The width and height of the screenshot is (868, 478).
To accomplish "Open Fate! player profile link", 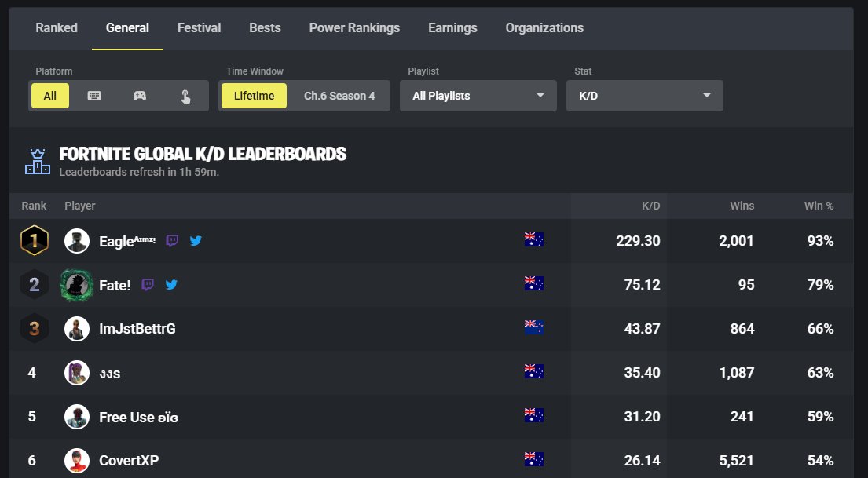I will (115, 285).
